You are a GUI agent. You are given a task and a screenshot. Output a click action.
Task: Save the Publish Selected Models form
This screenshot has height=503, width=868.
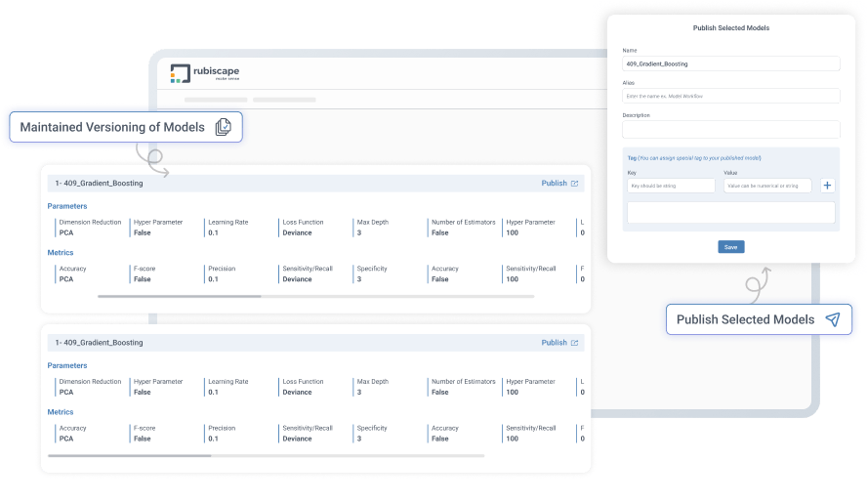(730, 247)
